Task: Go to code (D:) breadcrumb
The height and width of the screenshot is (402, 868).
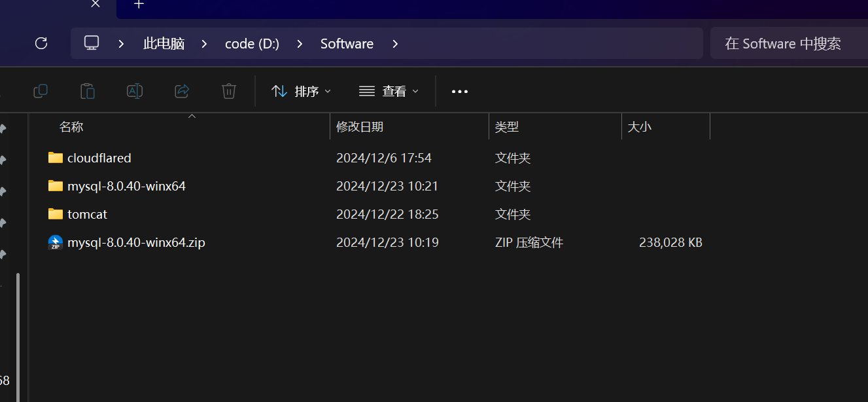Action: pos(252,44)
